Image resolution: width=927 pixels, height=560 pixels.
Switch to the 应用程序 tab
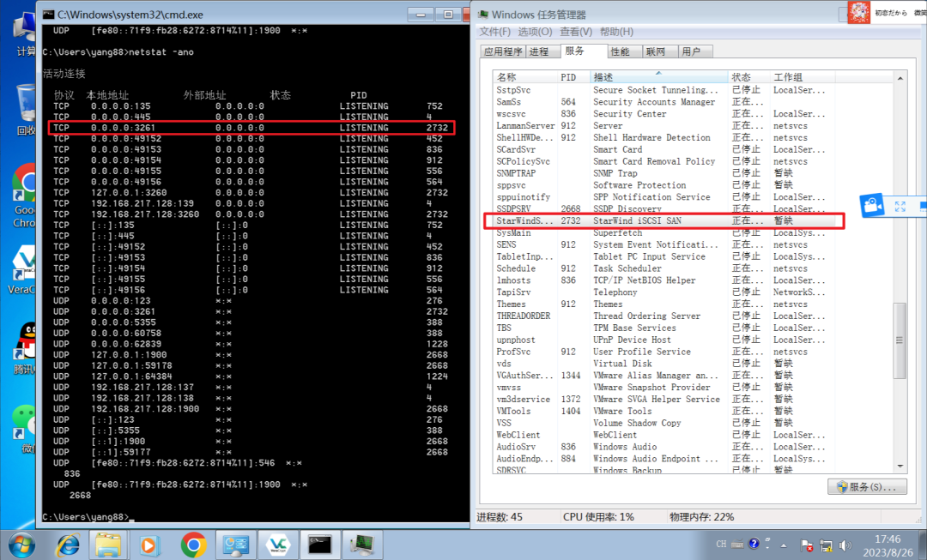pos(502,51)
